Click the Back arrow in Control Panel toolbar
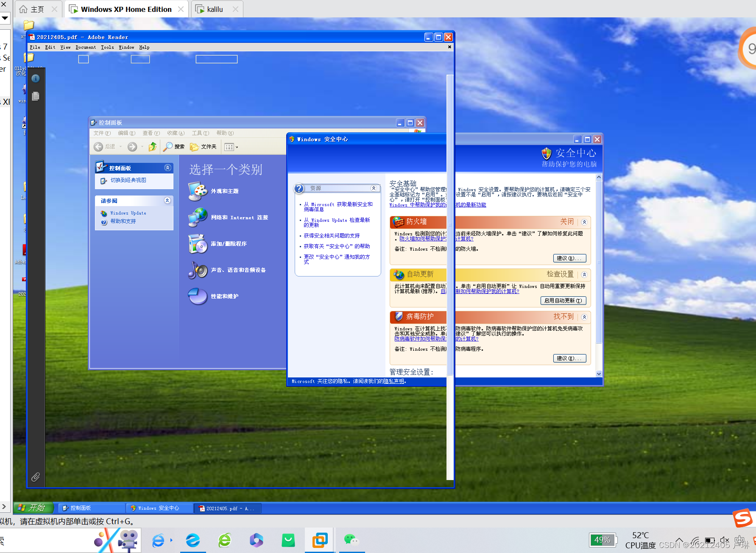Image resolution: width=756 pixels, height=553 pixels. pyautogui.click(x=98, y=147)
